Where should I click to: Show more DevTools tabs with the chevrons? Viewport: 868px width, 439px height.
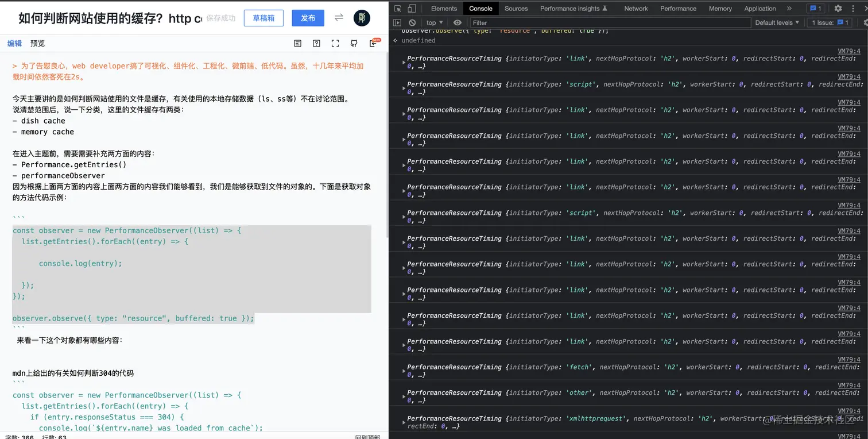pyautogui.click(x=789, y=9)
